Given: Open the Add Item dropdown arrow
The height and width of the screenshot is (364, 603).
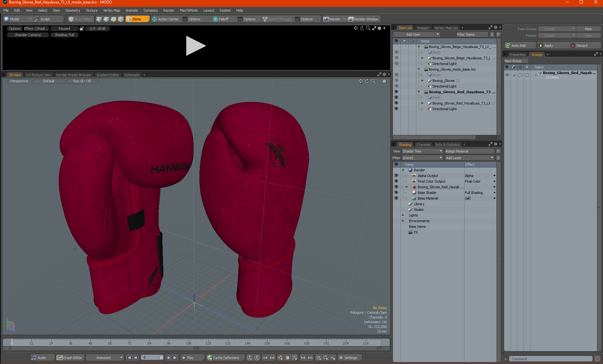Looking at the screenshot, I should [438, 35].
